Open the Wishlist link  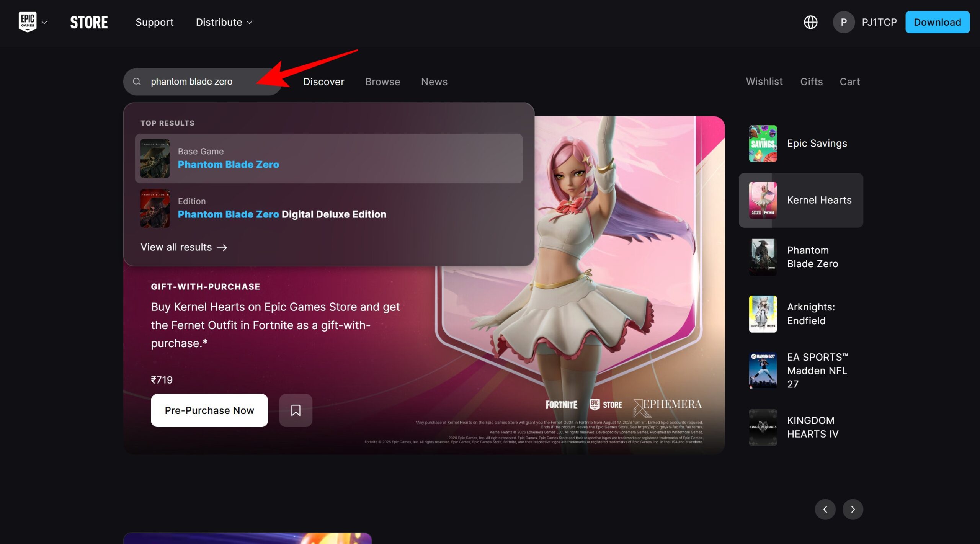click(x=764, y=82)
